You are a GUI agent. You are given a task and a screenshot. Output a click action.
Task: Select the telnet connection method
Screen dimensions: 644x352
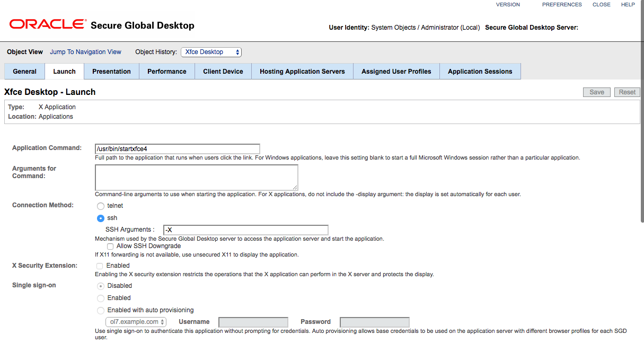pyautogui.click(x=101, y=206)
